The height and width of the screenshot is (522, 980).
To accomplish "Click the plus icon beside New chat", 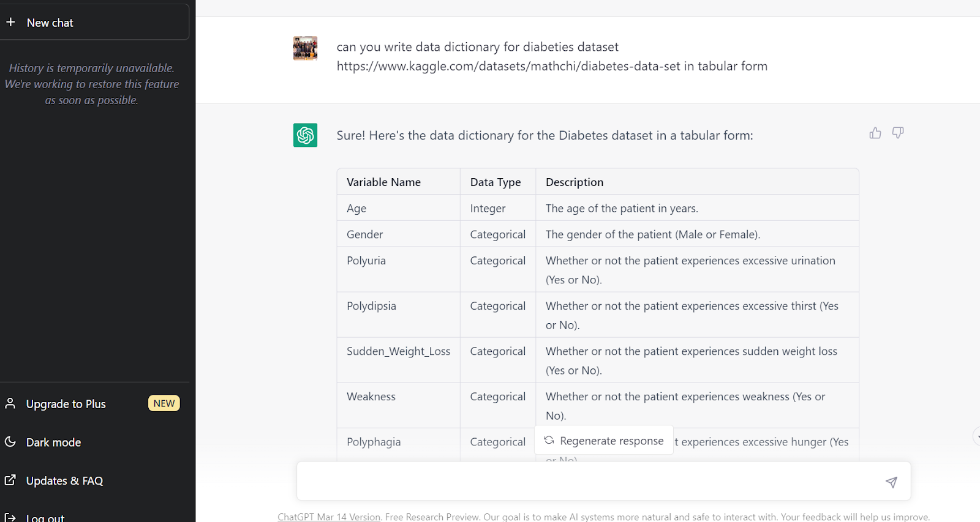I will click(x=10, y=22).
